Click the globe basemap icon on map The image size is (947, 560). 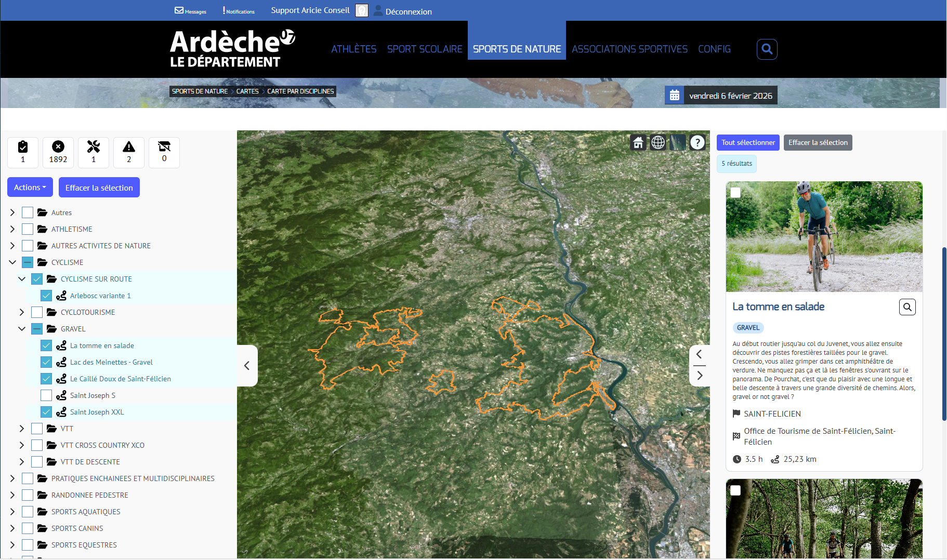click(658, 142)
